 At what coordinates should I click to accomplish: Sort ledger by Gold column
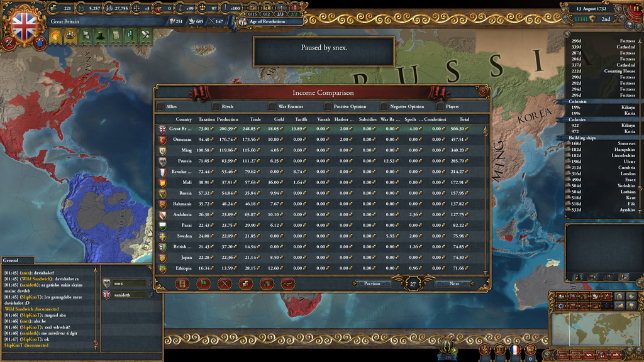click(x=279, y=119)
